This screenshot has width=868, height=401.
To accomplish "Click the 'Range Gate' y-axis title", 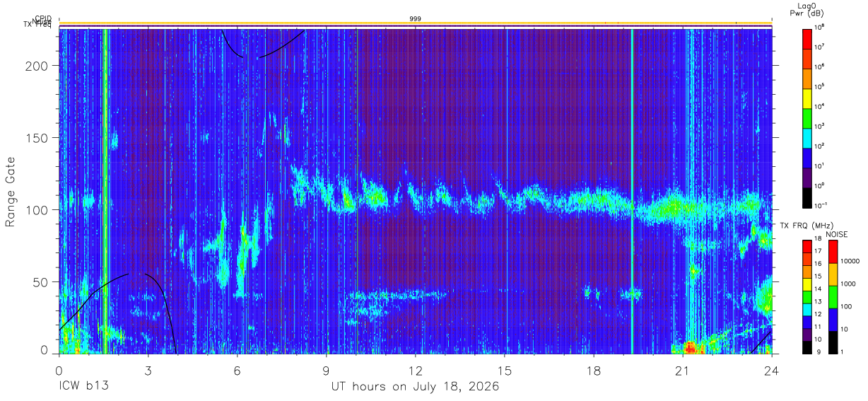I will click(x=11, y=191).
